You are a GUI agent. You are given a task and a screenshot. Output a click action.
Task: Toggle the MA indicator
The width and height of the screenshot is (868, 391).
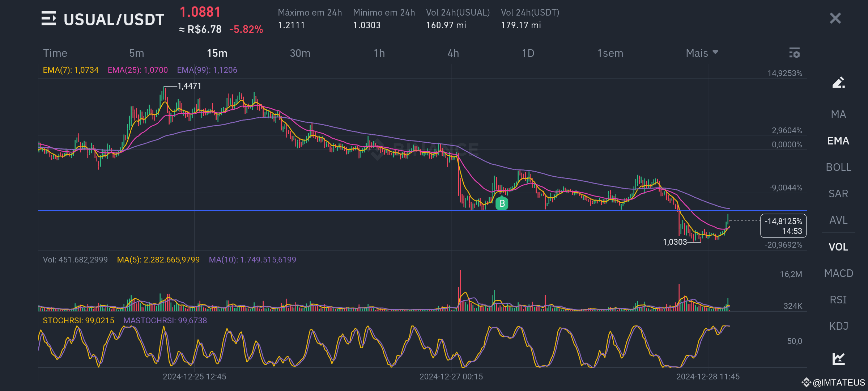click(x=838, y=114)
